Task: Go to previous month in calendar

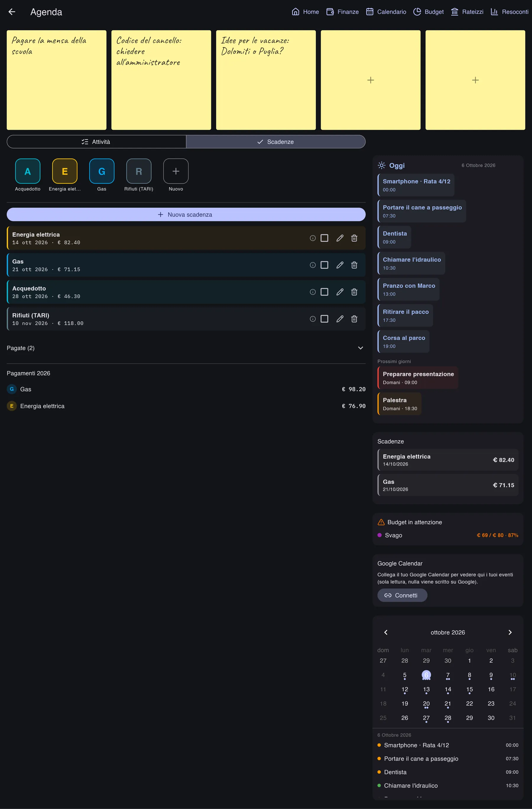Action: click(386, 632)
